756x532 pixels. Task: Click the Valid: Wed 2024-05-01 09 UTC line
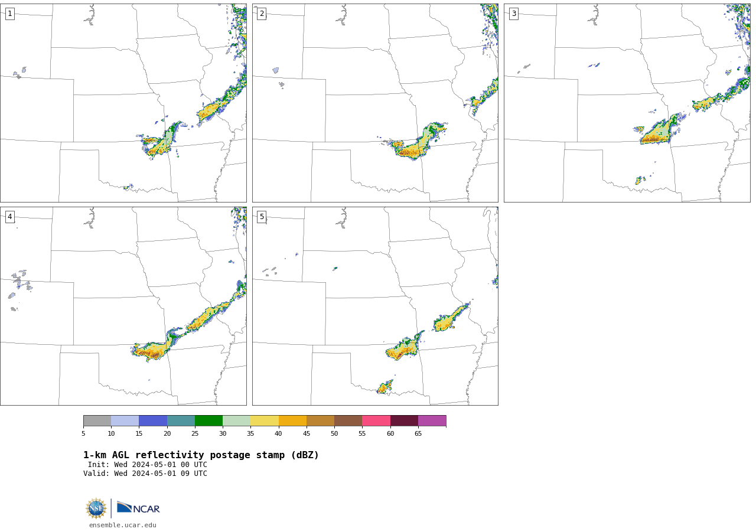[x=145, y=474]
